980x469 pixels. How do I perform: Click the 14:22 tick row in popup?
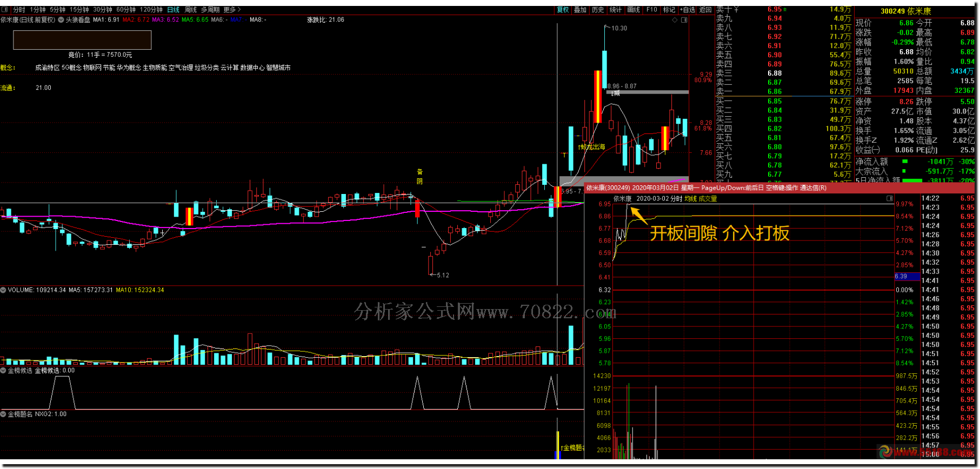coord(948,198)
